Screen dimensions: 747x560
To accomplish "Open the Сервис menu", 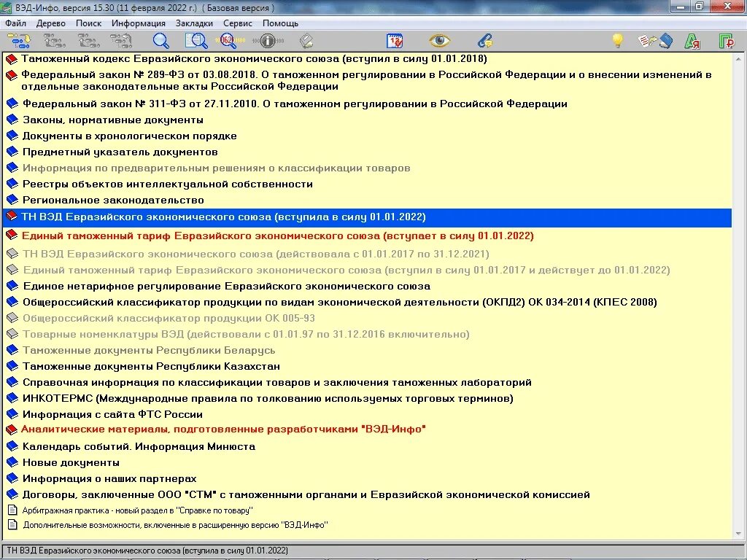I will tap(238, 23).
